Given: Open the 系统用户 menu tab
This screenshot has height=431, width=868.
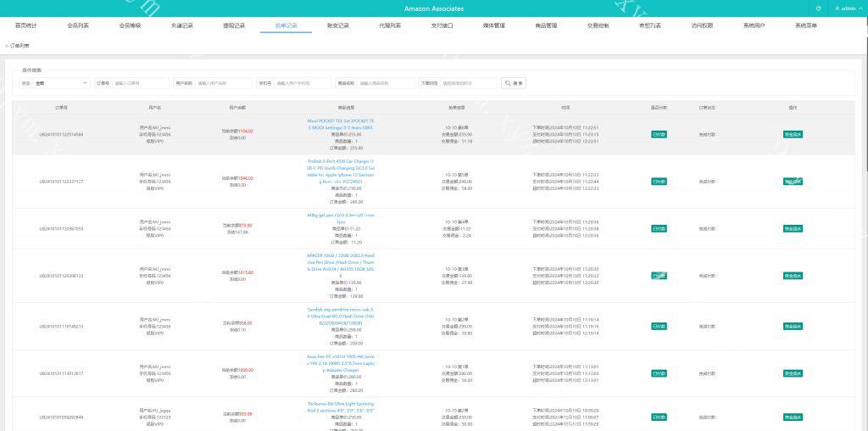Looking at the screenshot, I should [x=754, y=25].
